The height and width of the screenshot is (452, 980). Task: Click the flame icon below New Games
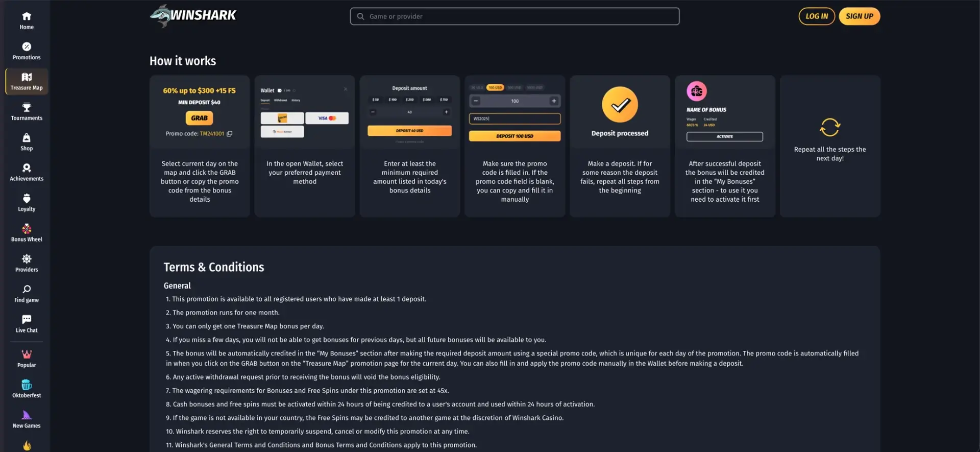point(27,445)
